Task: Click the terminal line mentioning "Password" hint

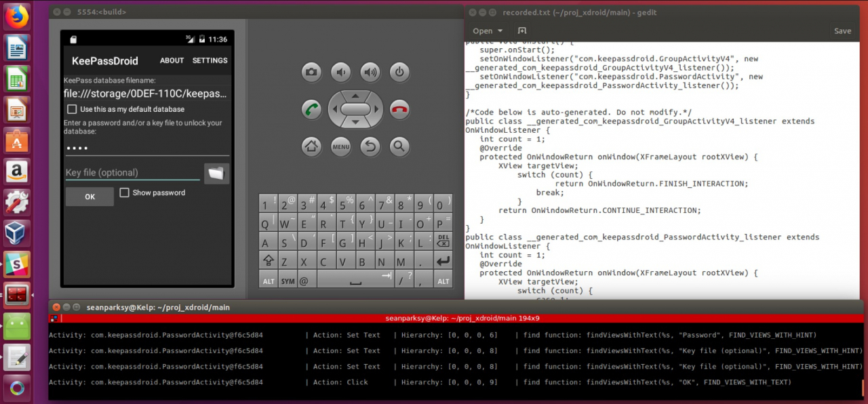Action: (x=433, y=335)
